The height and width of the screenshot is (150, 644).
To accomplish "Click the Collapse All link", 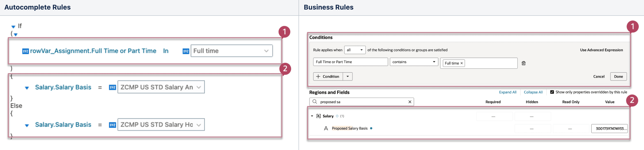I will 533,92.
